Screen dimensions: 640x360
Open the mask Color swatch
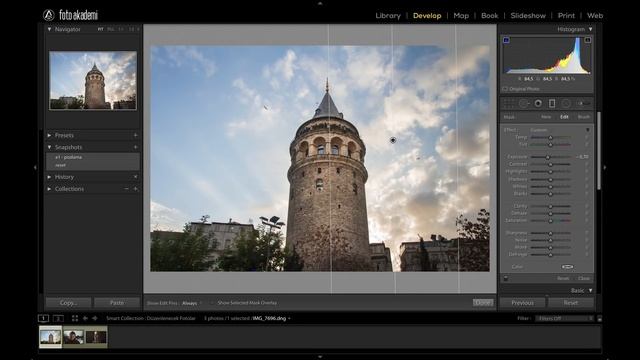click(567, 267)
